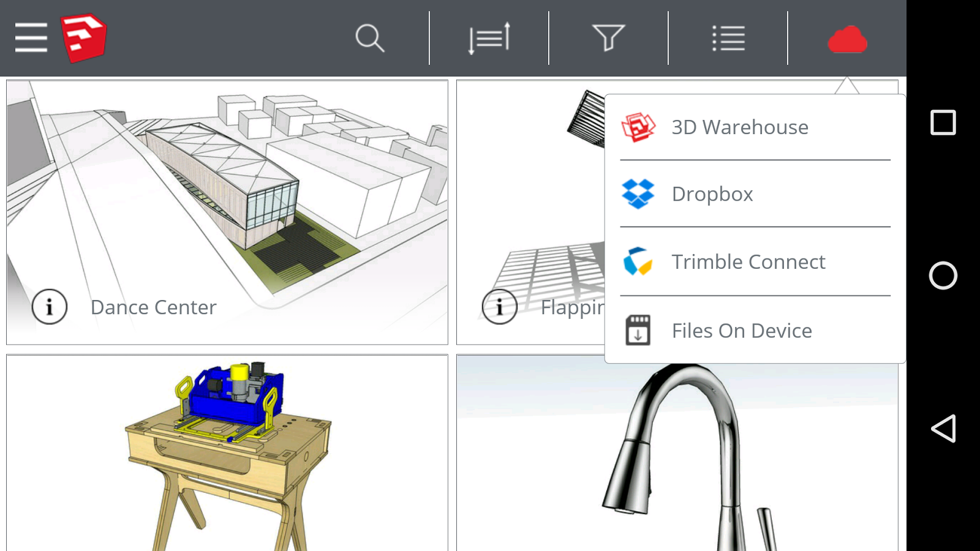
Task: Click the Dance Center title text
Action: tap(154, 307)
